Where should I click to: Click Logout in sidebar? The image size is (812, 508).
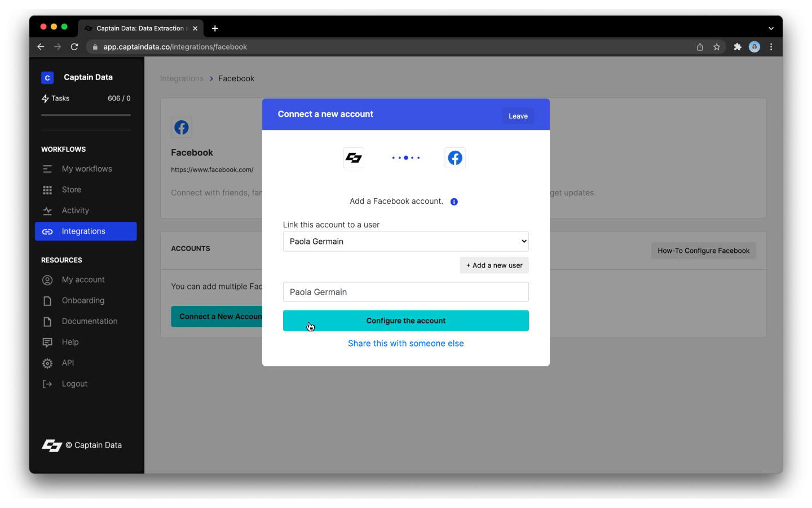click(x=86, y=384)
